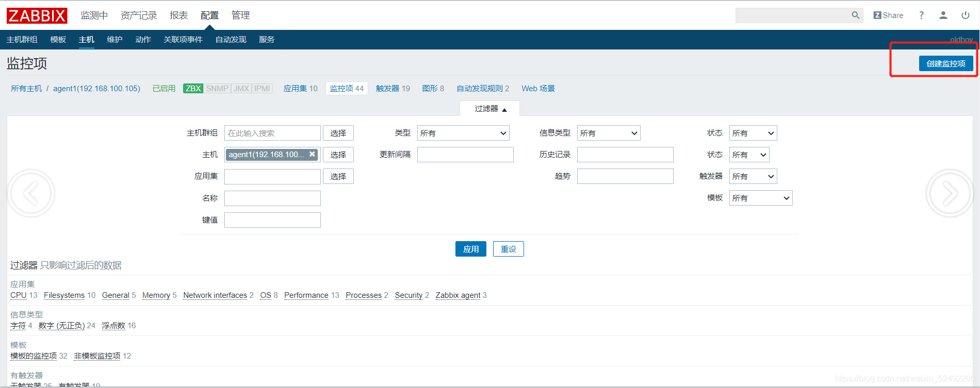
Task: Filter by 浮点数 information type
Action: [113, 326]
